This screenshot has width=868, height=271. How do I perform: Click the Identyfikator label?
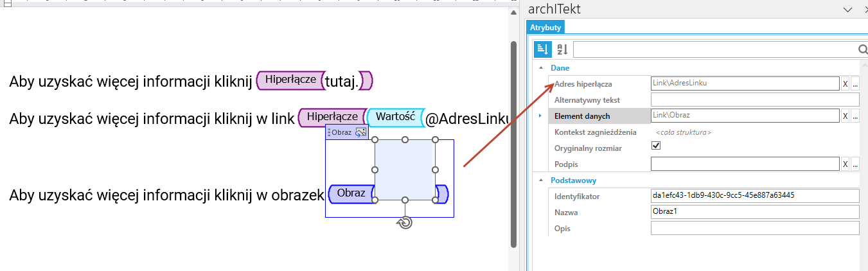pos(577,196)
